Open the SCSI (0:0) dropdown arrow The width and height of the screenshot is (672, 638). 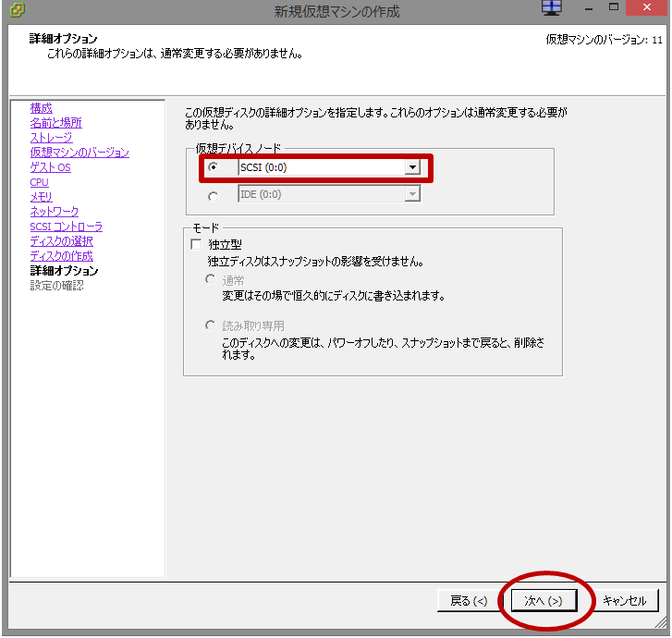pyautogui.click(x=412, y=167)
